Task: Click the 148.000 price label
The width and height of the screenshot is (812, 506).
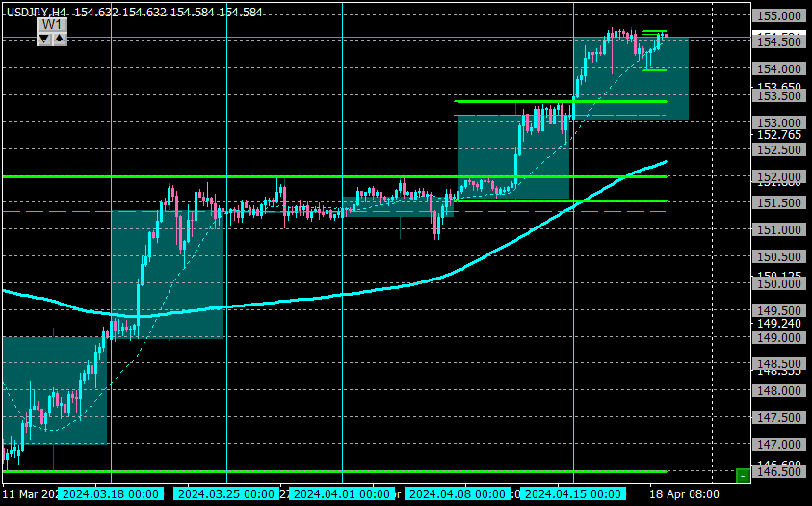Action: coord(778,391)
